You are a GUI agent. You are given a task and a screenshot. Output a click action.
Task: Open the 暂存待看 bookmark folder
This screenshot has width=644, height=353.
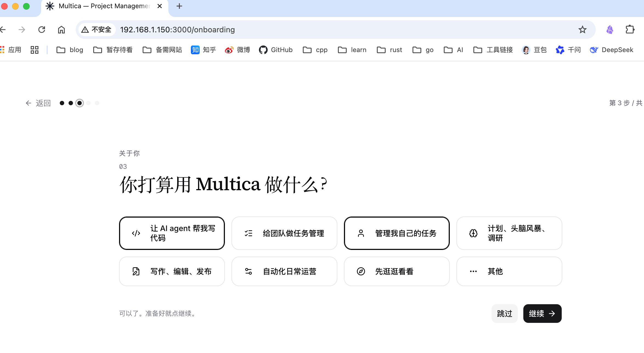(x=113, y=50)
